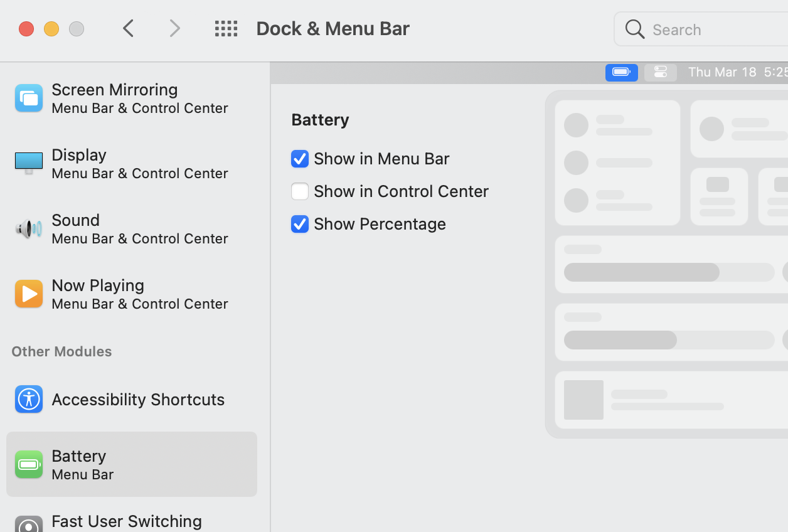788x532 pixels.
Task: Open Accessibility Shortcuts module settings
Action: [138, 399]
